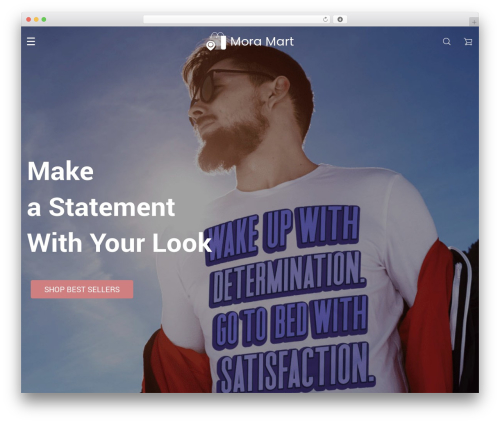Open the site search icon
The height and width of the screenshot is (423, 500).
pos(446,41)
